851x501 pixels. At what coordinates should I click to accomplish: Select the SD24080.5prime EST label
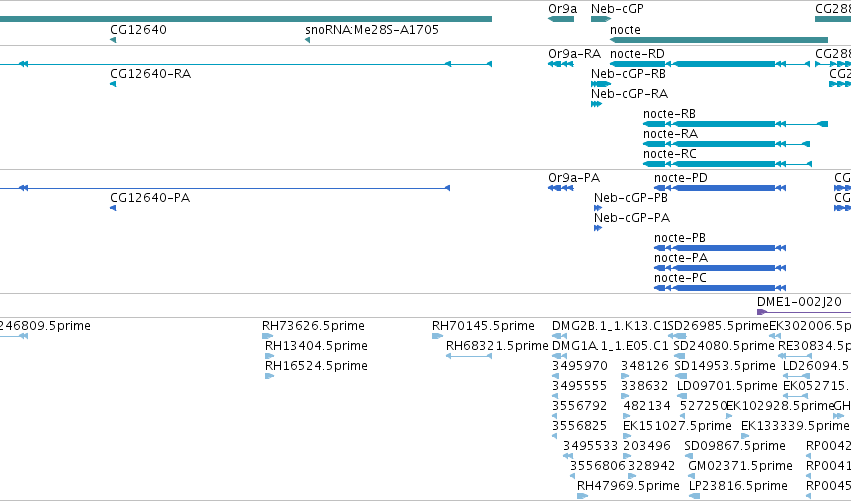pos(723,346)
